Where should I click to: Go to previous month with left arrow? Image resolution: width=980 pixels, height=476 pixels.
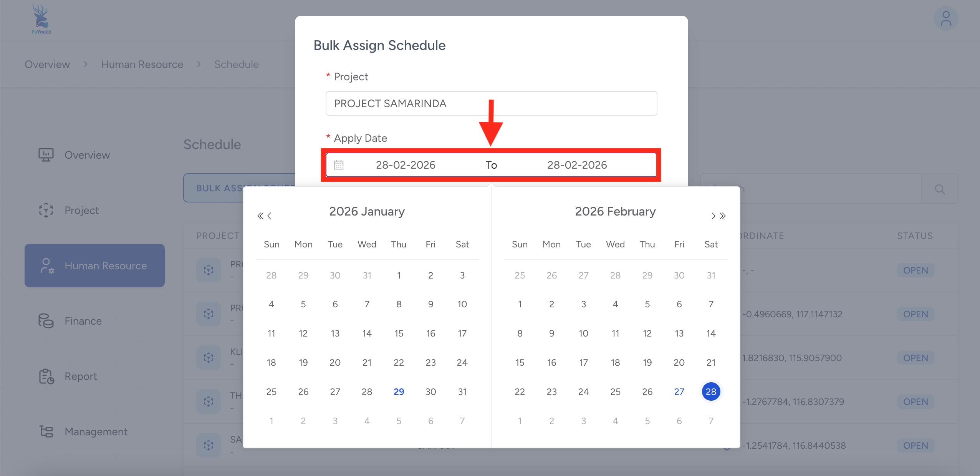tap(270, 216)
